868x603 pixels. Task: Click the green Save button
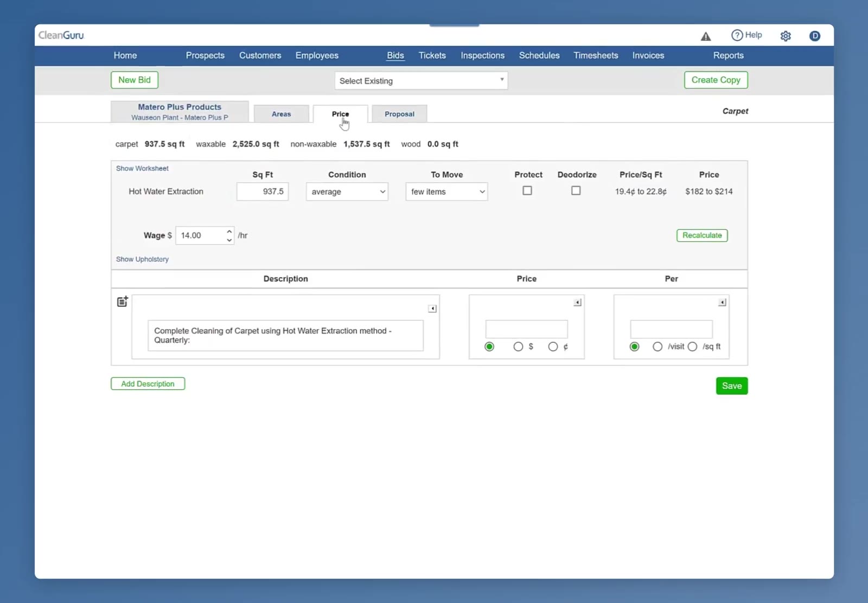click(732, 386)
